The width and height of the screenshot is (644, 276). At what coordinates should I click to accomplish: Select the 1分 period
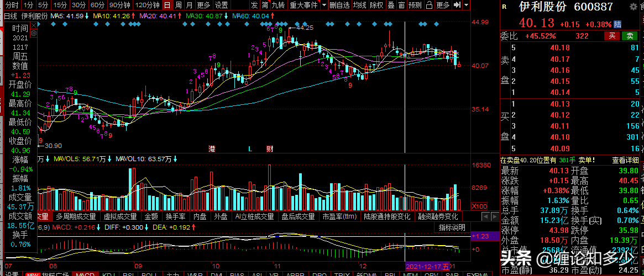[28, 6]
